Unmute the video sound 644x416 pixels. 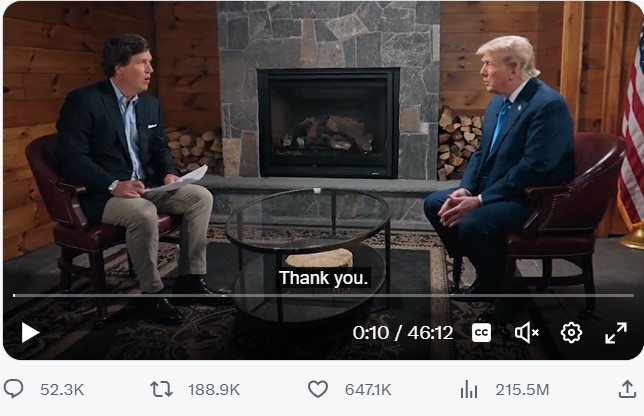coord(526,333)
